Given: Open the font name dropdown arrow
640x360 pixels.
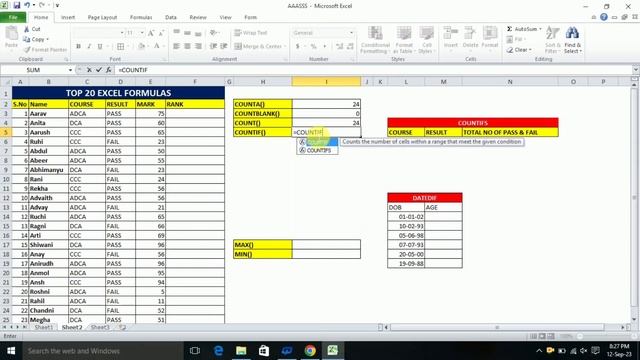Looking at the screenshot, I should tap(122, 33).
